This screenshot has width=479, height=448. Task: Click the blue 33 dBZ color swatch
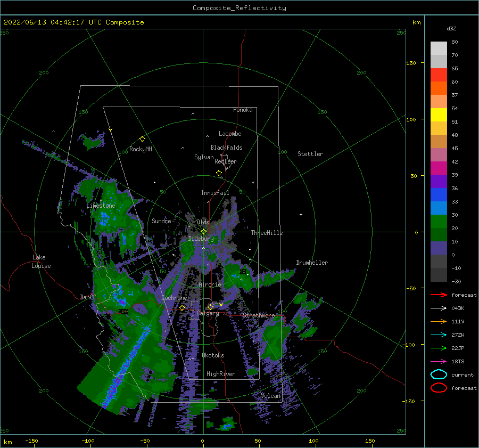pyautogui.click(x=439, y=194)
